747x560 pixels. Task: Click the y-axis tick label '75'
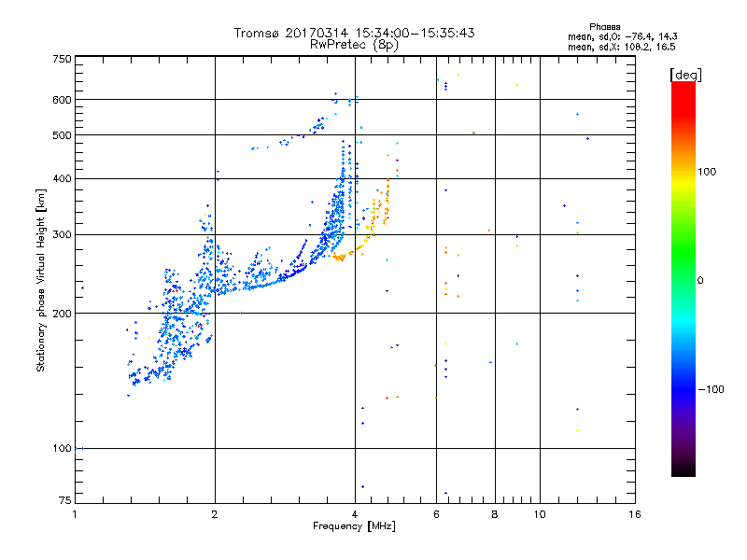click(x=65, y=500)
